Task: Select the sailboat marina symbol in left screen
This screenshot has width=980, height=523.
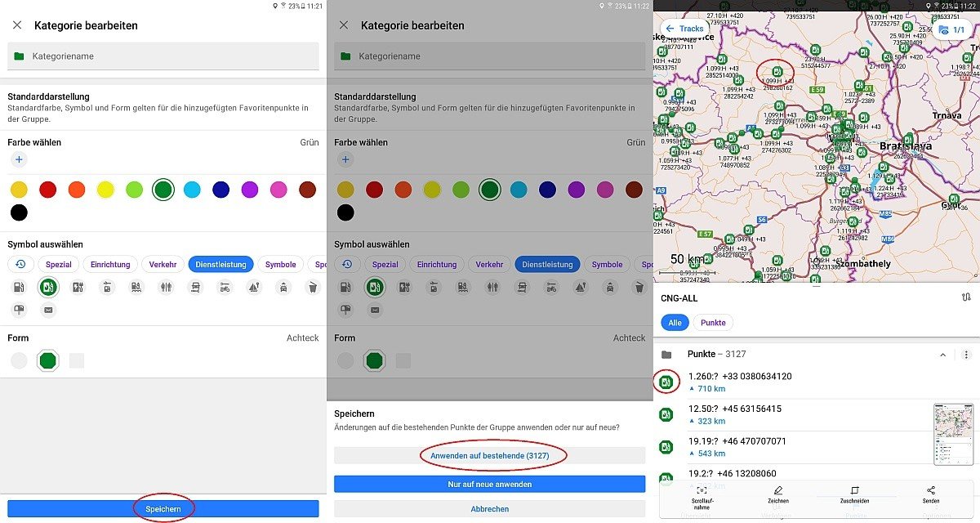Action: (254, 287)
